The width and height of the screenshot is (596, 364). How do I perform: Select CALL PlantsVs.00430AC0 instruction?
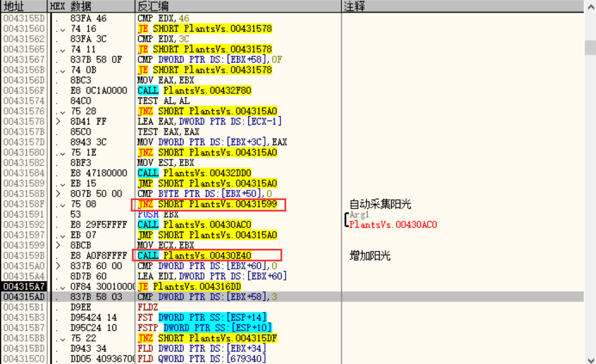(194, 225)
